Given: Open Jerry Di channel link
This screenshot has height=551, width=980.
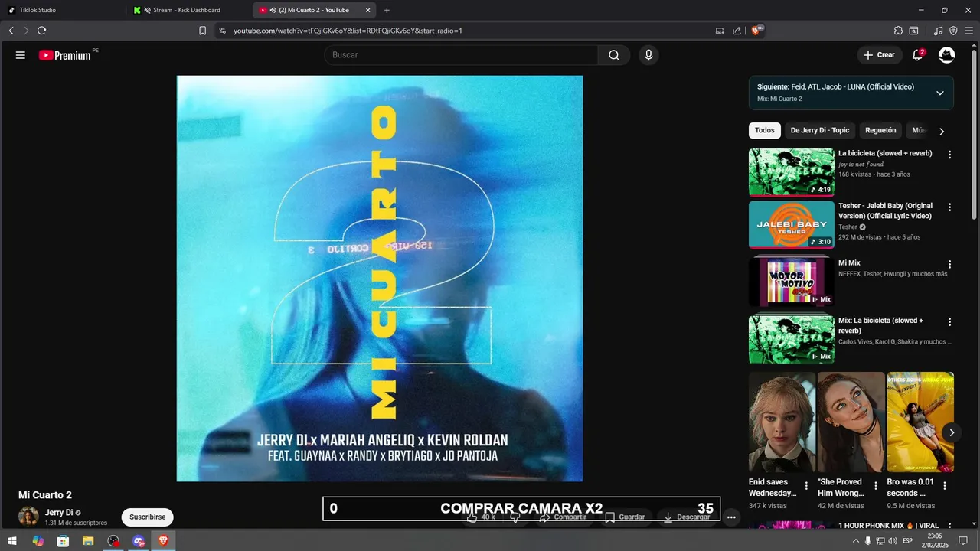Looking at the screenshot, I should coord(59,513).
